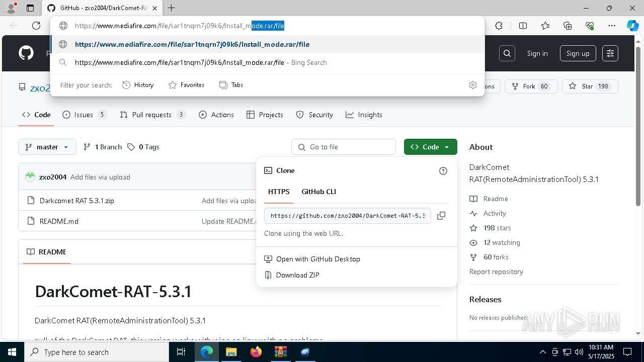Copy the HTTPS clone URL
The height and width of the screenshot is (362, 644).
coord(441,216)
